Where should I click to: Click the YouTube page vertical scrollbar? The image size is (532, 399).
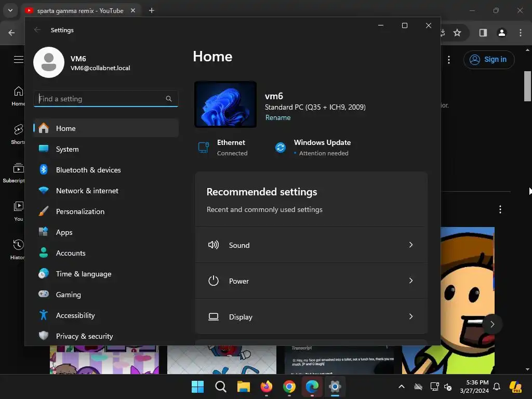coord(527,86)
